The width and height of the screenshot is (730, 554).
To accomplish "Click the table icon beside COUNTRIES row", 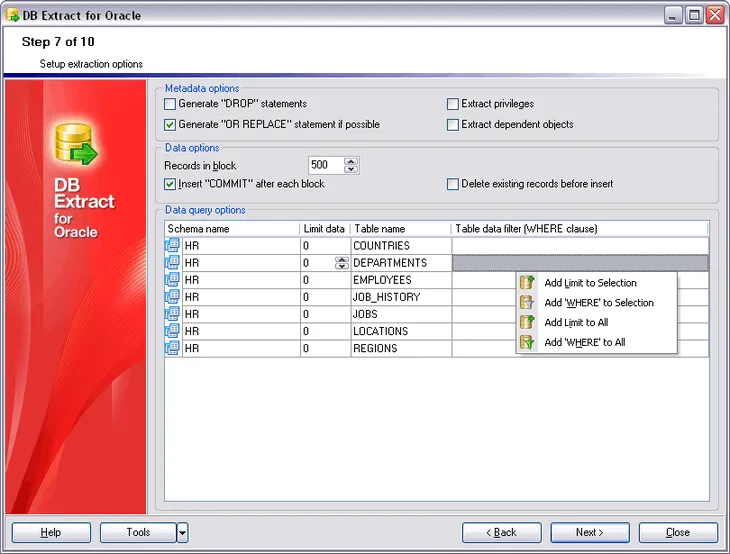I will click(x=172, y=245).
